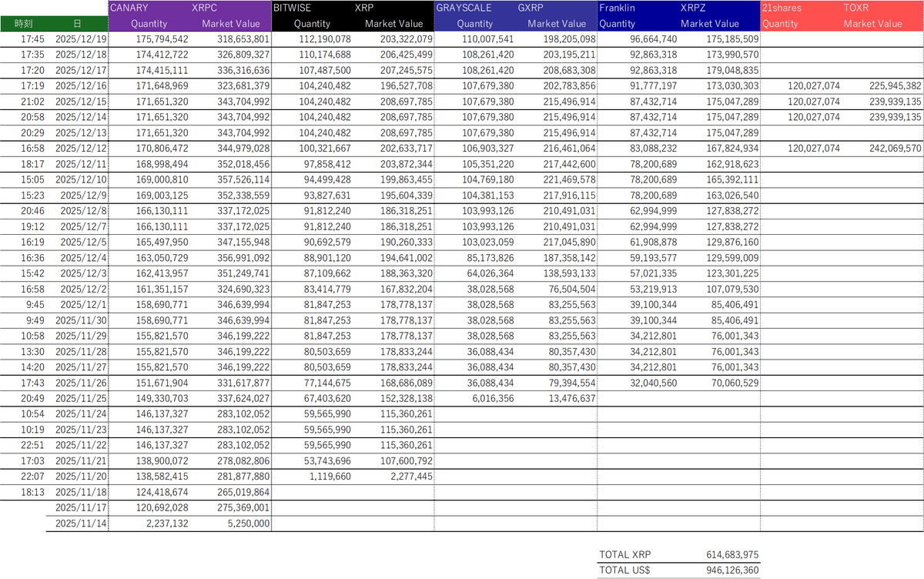
Task: Click CANARY market value 265,019,864
Action: click(243, 492)
